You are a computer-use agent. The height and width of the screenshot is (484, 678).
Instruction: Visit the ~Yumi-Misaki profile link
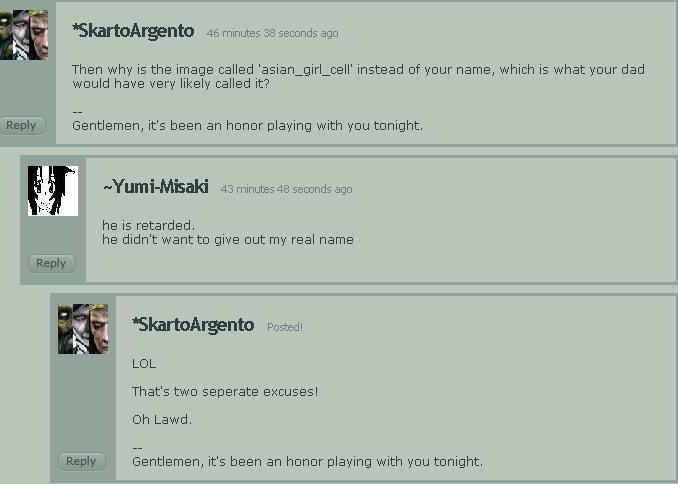coord(155,187)
